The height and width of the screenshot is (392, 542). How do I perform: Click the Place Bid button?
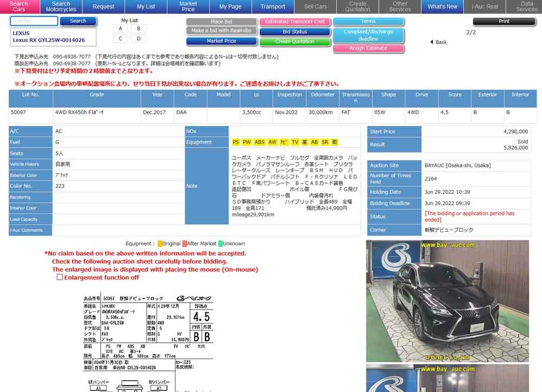tap(221, 22)
